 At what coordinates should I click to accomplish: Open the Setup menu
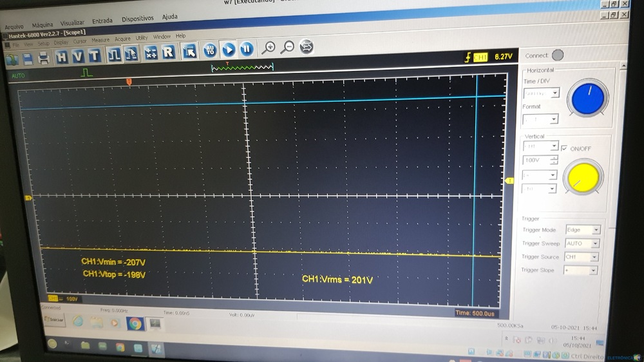[x=43, y=43]
